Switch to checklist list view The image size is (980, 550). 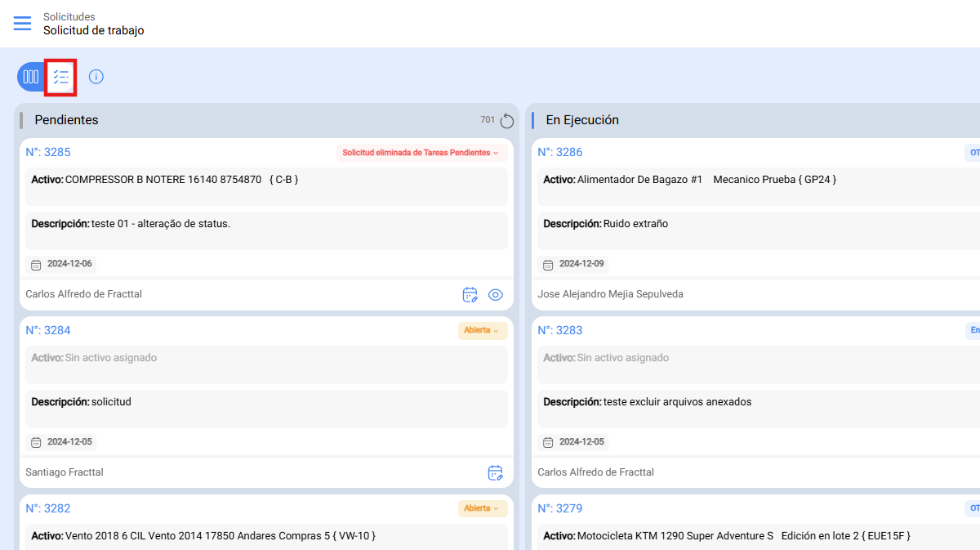[60, 77]
